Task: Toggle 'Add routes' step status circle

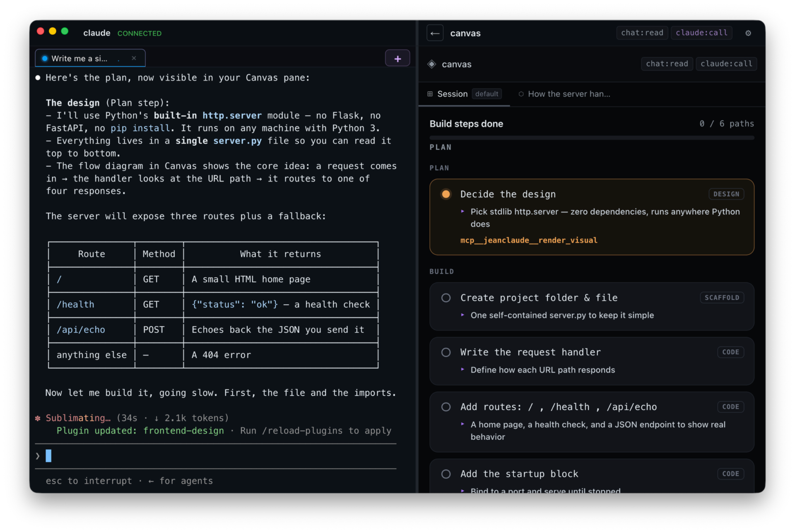Action: click(x=446, y=407)
